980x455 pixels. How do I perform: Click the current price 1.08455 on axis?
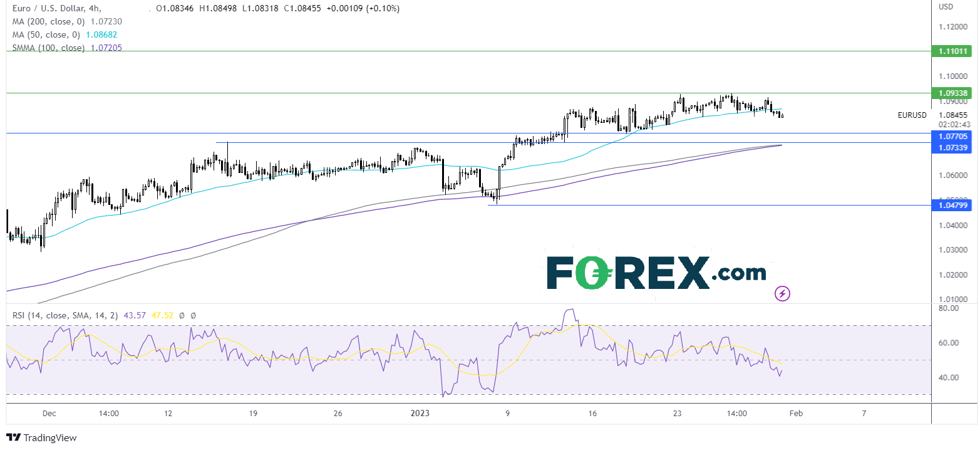coord(953,115)
